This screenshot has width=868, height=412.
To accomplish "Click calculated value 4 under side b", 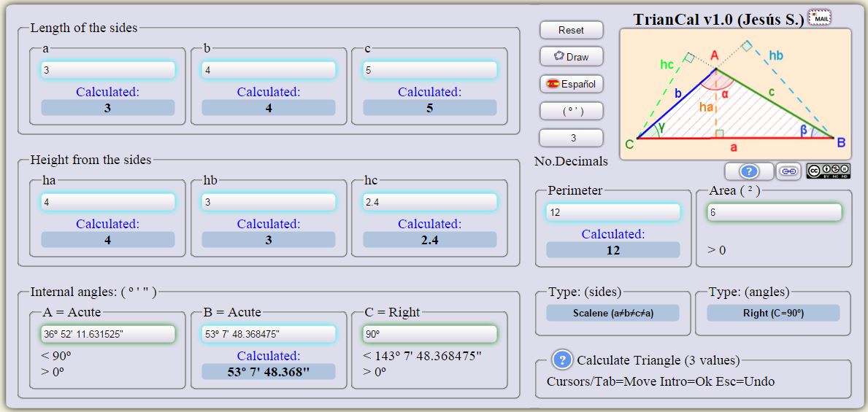I will tap(269, 108).
